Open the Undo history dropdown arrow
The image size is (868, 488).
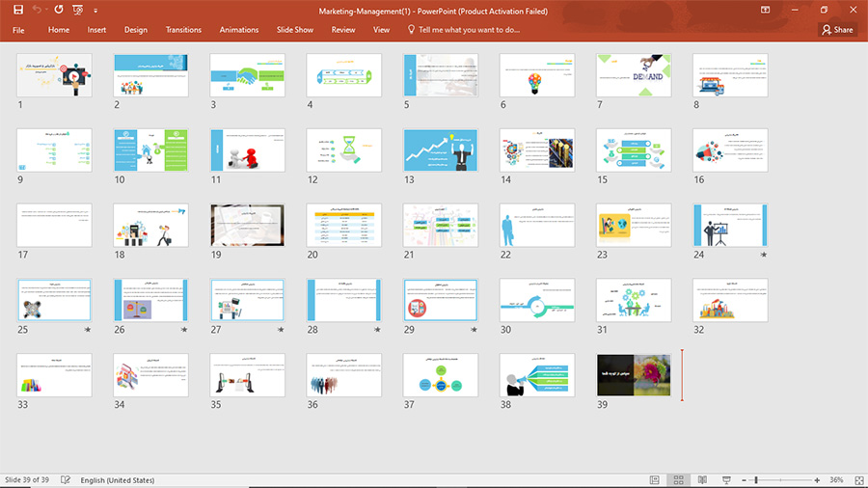click(45, 10)
